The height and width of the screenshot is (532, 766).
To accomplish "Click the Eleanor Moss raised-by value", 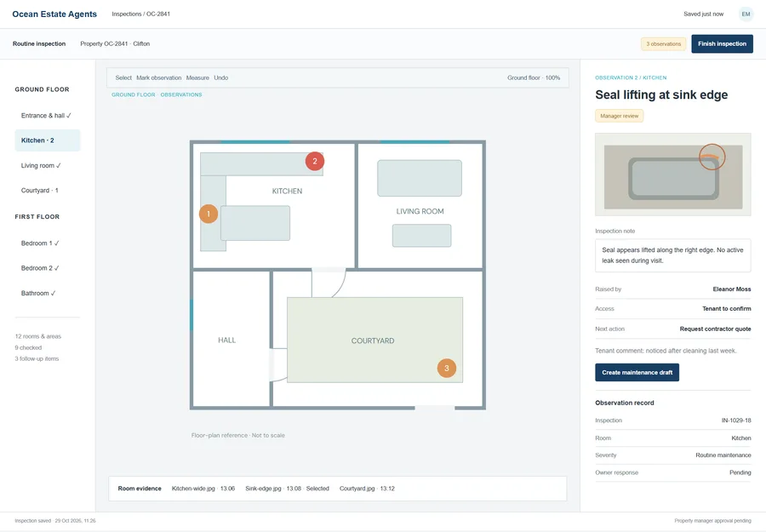I will (x=731, y=289).
